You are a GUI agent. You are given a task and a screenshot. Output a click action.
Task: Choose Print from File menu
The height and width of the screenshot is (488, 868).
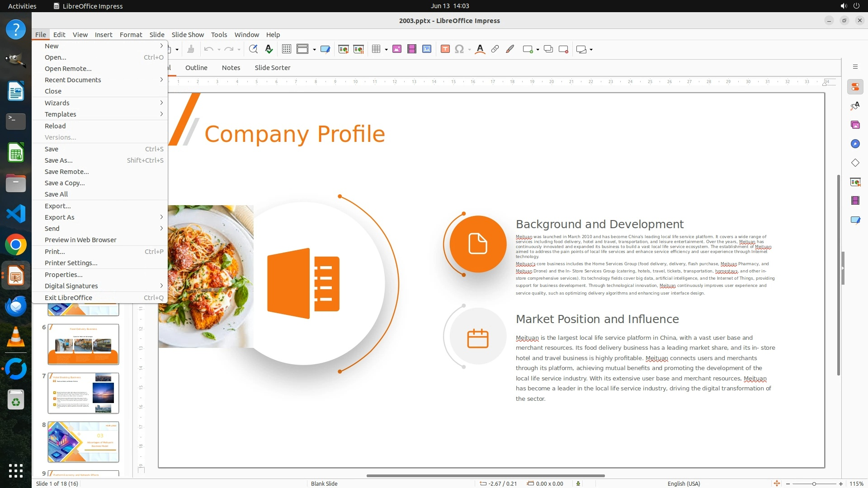pyautogui.click(x=55, y=252)
